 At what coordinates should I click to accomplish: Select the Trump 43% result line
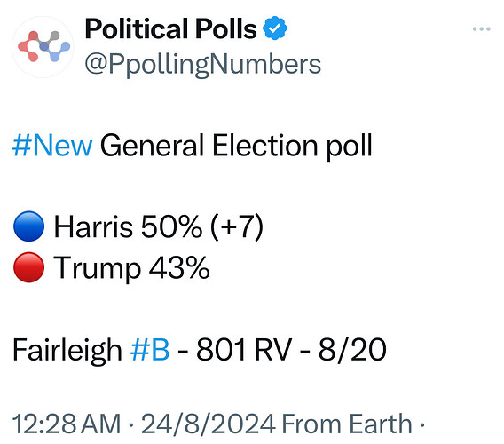click(x=112, y=268)
